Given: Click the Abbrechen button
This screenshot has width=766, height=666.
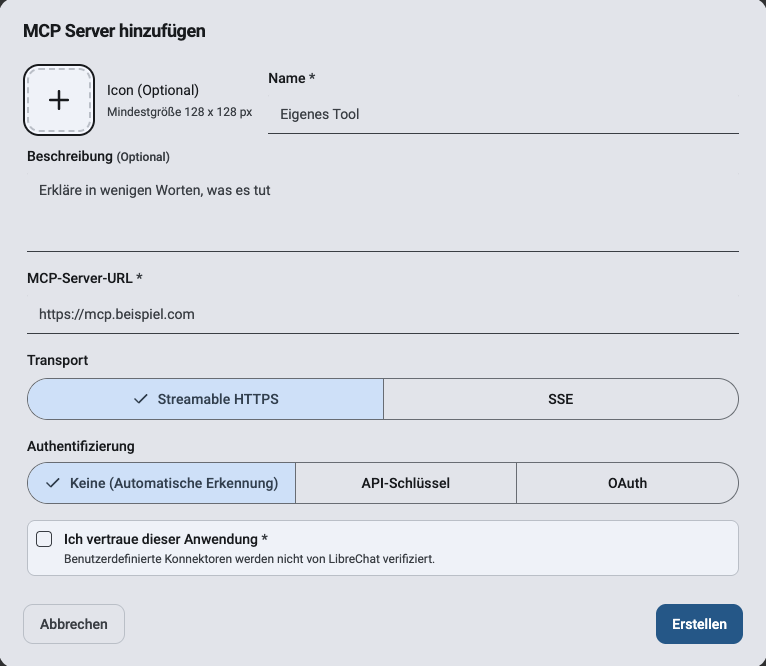Looking at the screenshot, I should pos(74,624).
